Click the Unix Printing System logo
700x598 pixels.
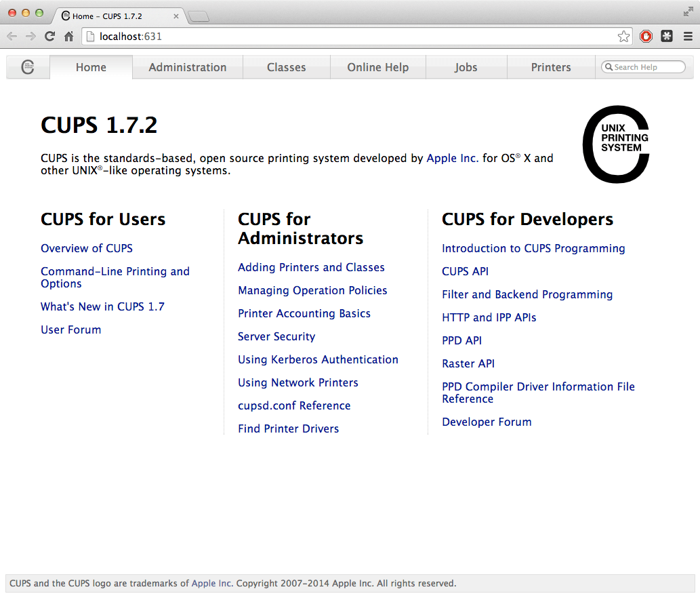[x=616, y=144]
